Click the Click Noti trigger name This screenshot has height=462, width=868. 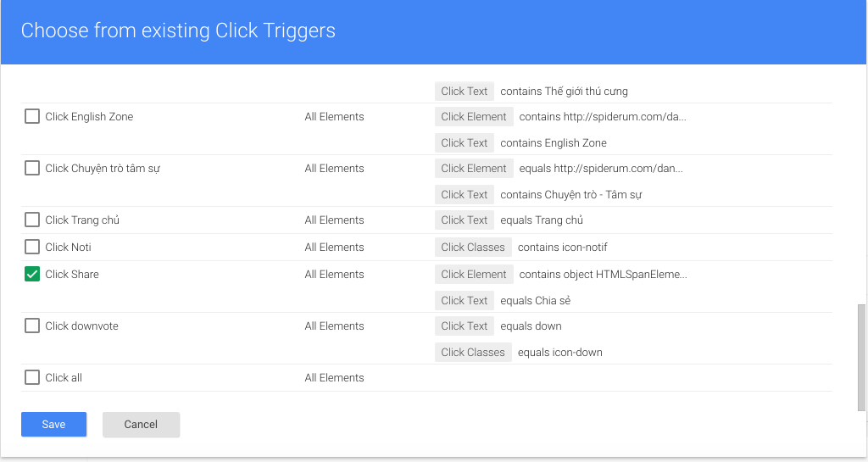coord(68,248)
